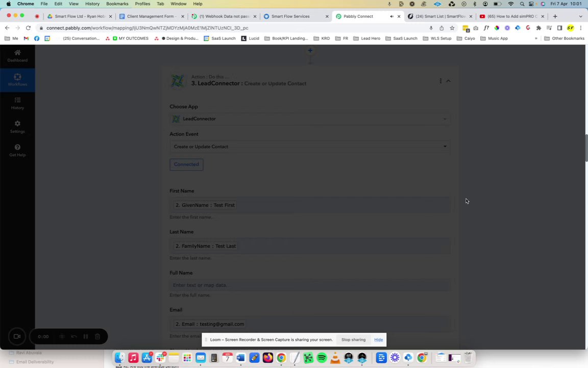The image size is (588, 368).
Task: Open a new Chrome tab
Action: [x=555, y=16]
